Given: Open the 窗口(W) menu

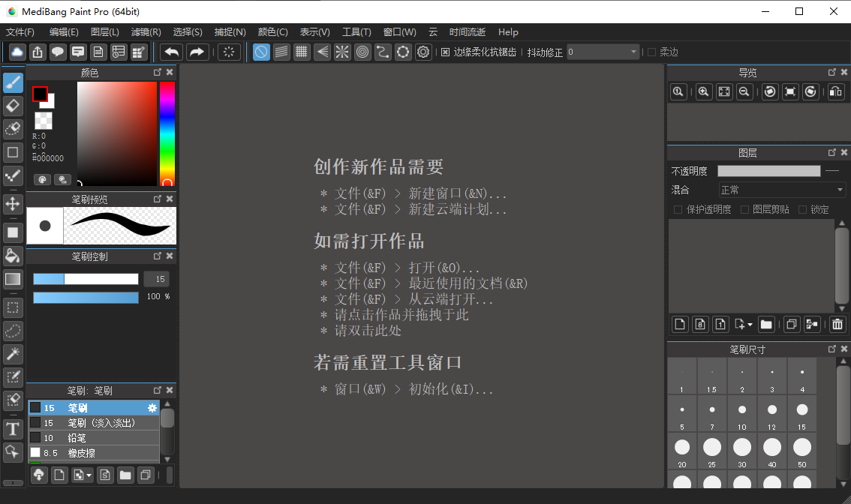Looking at the screenshot, I should (x=399, y=32).
